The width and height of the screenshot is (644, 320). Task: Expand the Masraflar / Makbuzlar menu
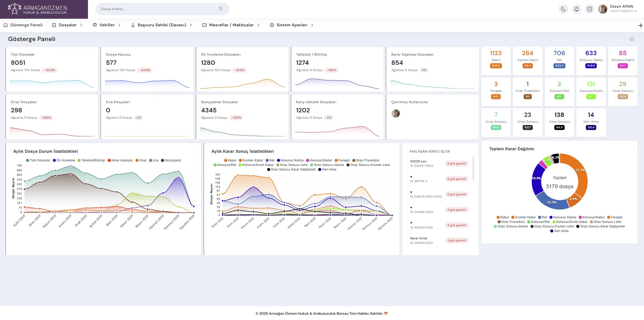tap(231, 25)
